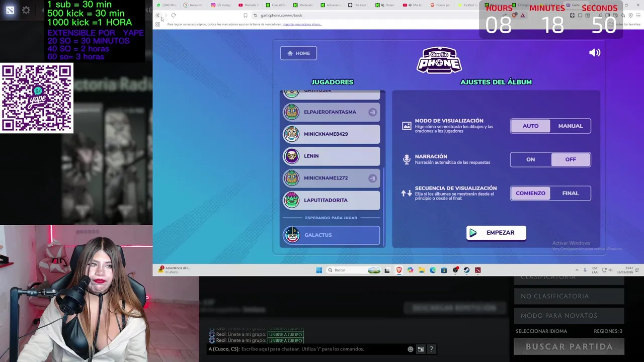This screenshot has width=644, height=362.
Task: Open the emoji picker in Dota chat
Action: tap(411, 349)
